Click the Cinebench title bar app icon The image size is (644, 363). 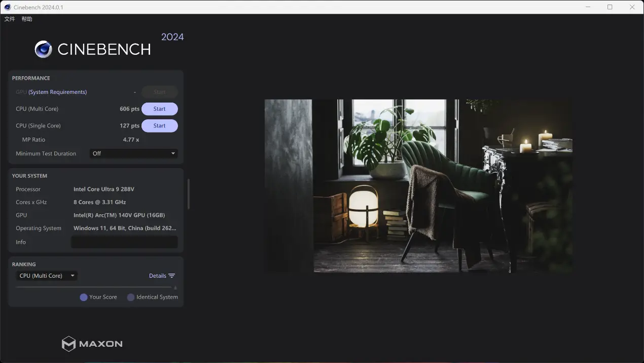tap(7, 7)
